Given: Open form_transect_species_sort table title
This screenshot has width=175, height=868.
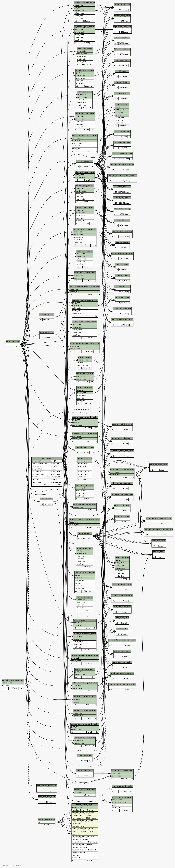Looking at the screenshot, I should [x=47, y=786].
